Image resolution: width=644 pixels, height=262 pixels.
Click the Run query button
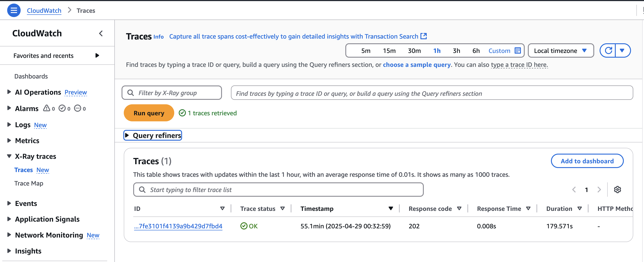tap(148, 113)
